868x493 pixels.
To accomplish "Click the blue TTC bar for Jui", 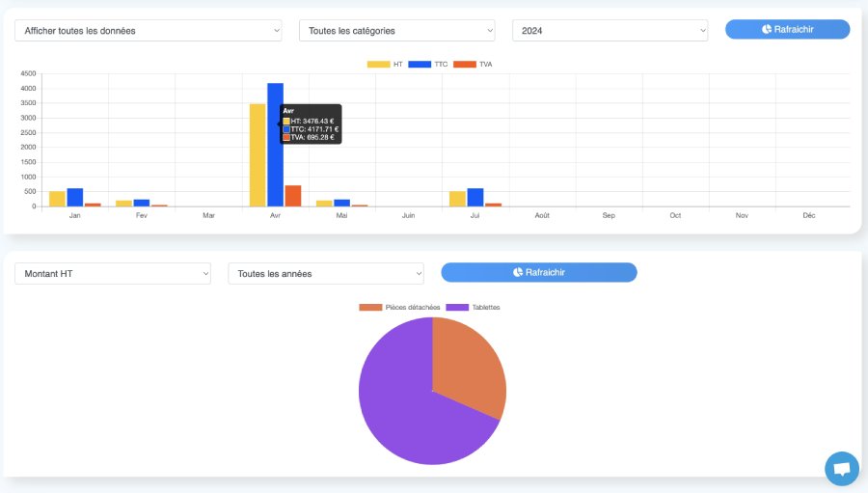I will tap(475, 198).
